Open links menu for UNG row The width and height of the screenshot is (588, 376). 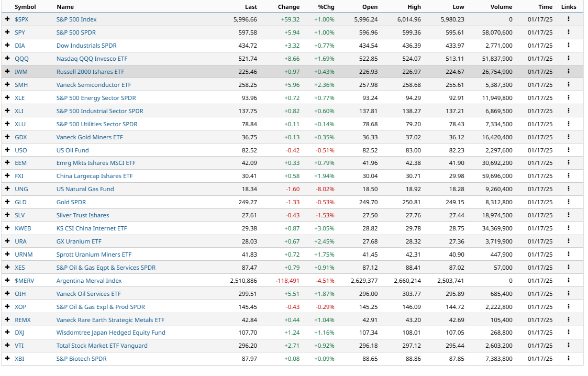pos(568,189)
